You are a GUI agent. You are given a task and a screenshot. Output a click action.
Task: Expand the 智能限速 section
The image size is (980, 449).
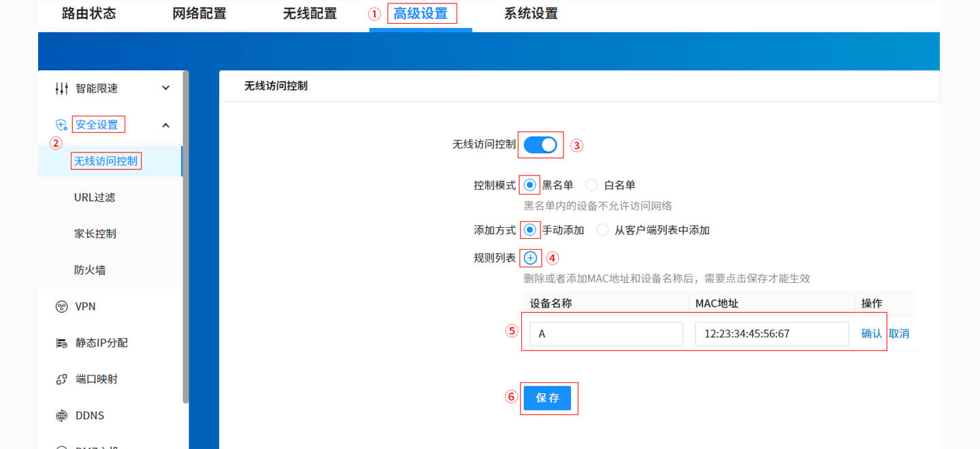165,88
